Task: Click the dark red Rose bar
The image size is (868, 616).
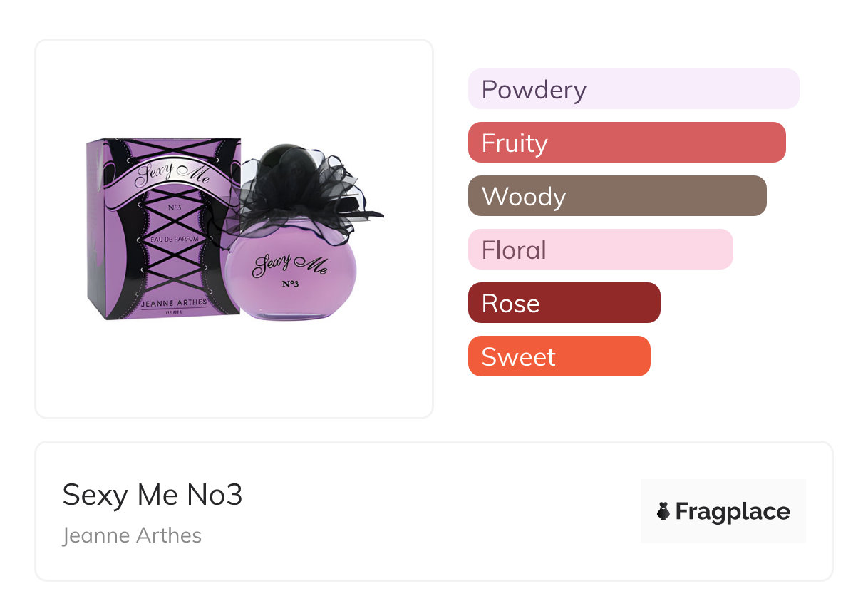Action: click(564, 303)
